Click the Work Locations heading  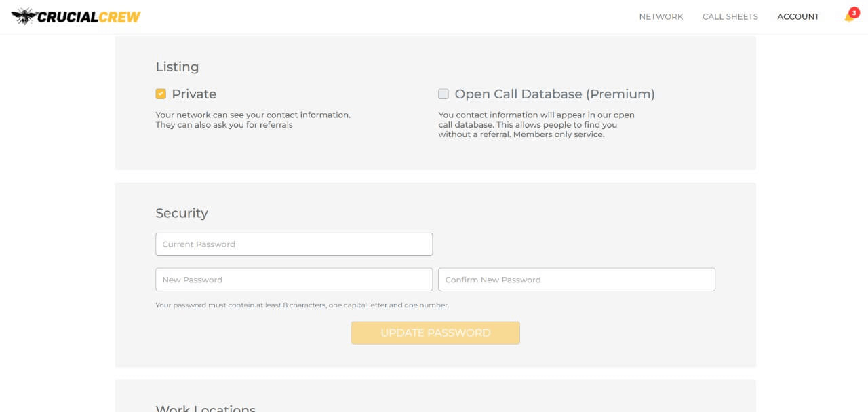point(205,408)
